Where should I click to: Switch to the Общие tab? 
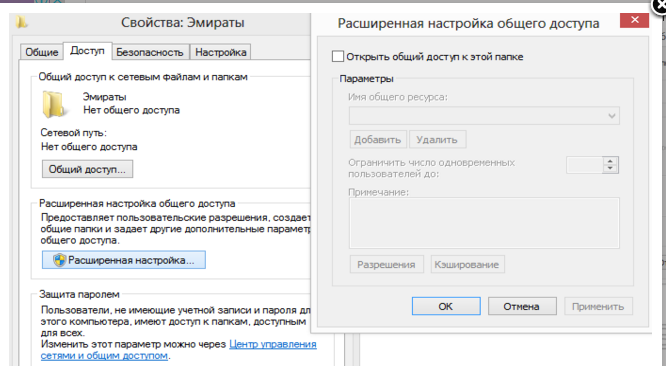point(42,52)
